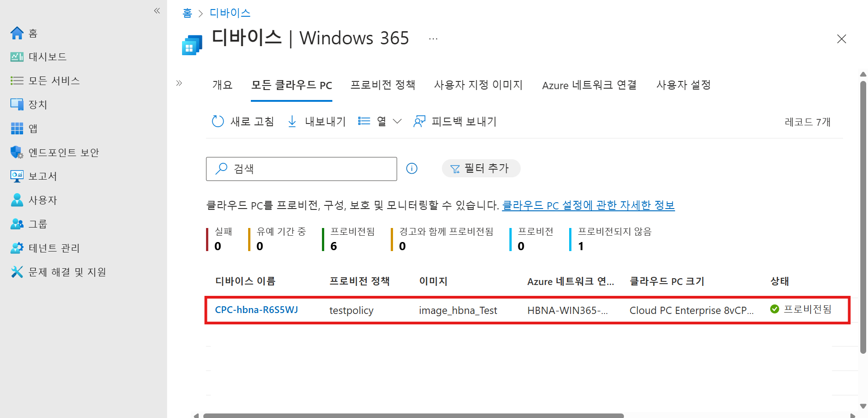
Task: Open Azure 네트워크 연결 tab
Action: pyautogui.click(x=590, y=85)
